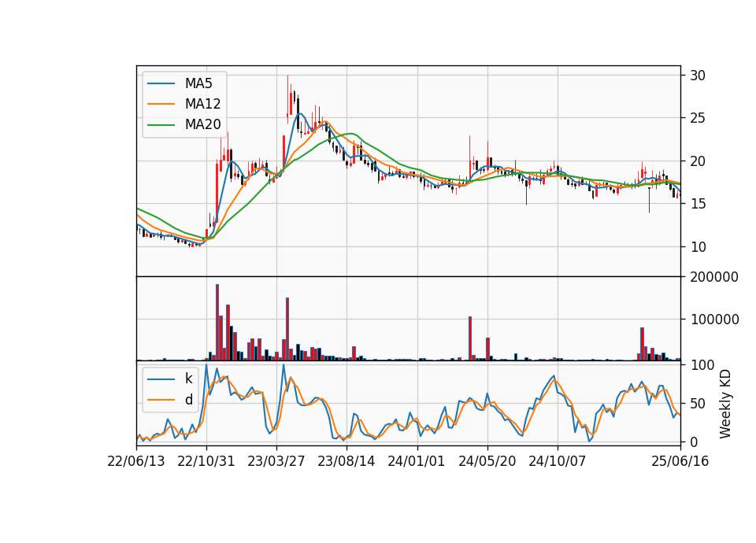Click the tallest volume bar near 22/10/31
This screenshot has height=543, width=756.
point(217,323)
